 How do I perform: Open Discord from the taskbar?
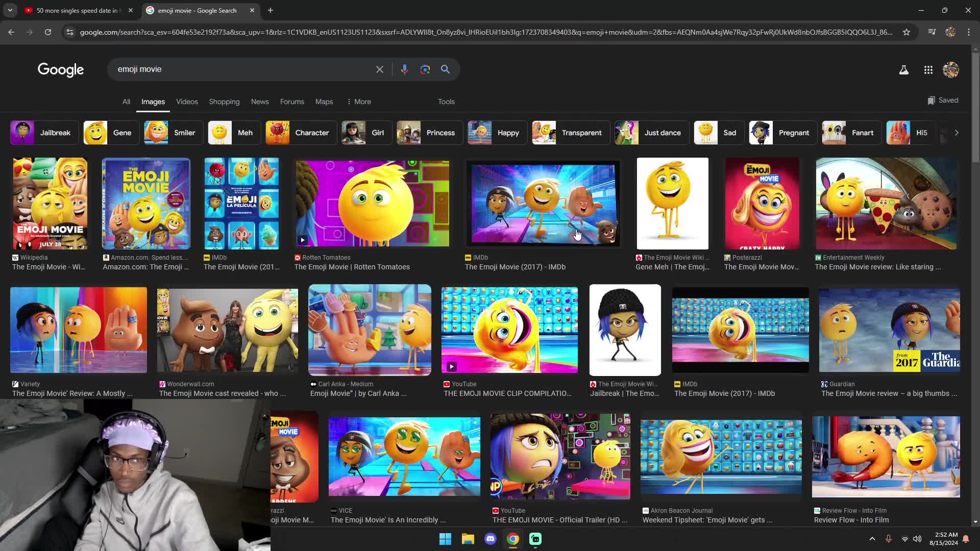pos(490,539)
